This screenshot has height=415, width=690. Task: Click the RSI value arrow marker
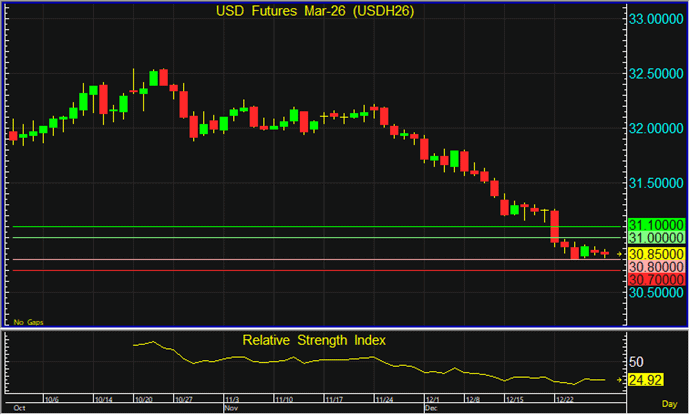coord(621,380)
